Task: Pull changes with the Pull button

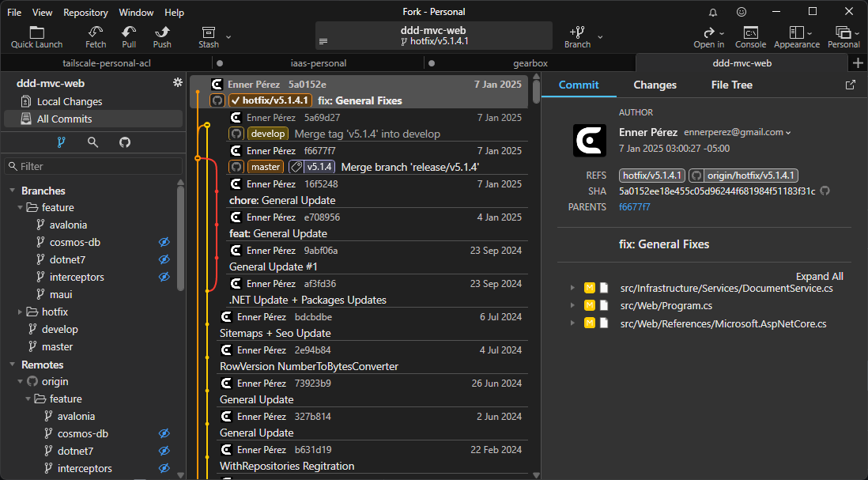Action: tap(129, 37)
